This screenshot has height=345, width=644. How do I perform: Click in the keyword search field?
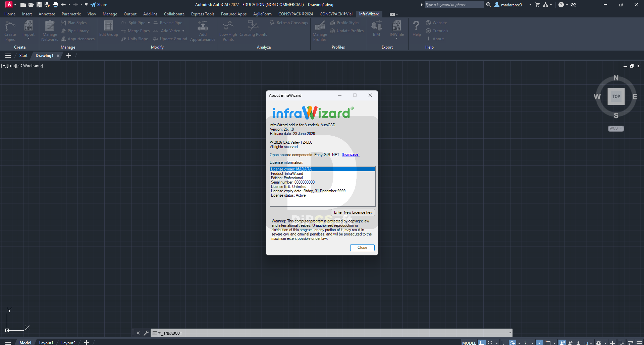(454, 5)
